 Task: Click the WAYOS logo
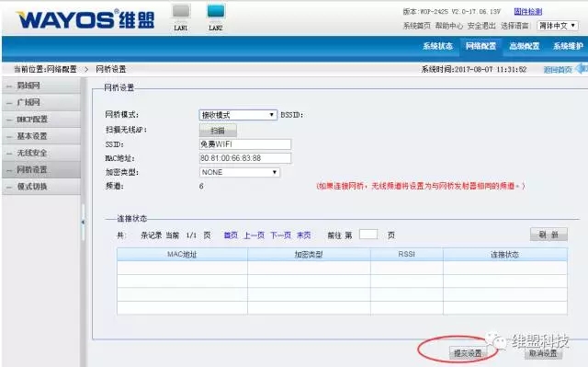(85, 19)
